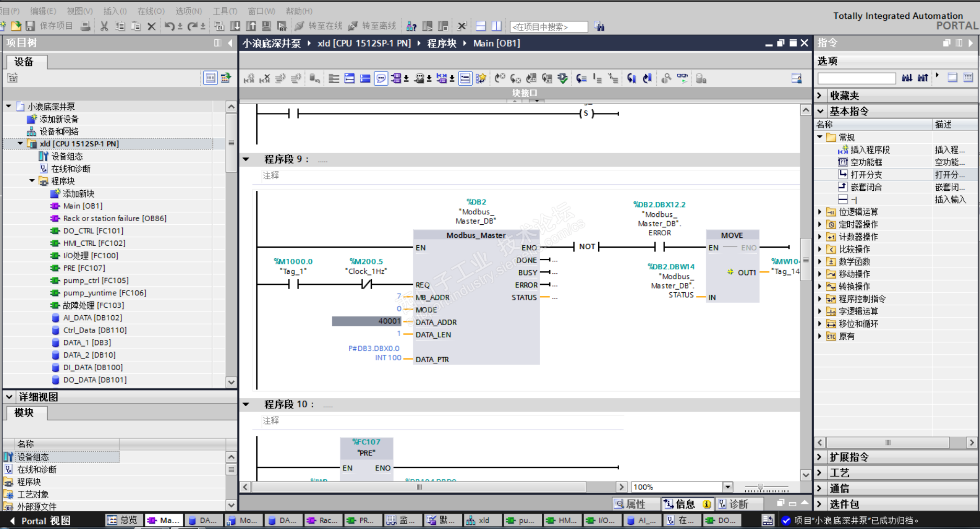Click the Download to device icon
Viewport: 980px width, 529px height.
click(235, 26)
